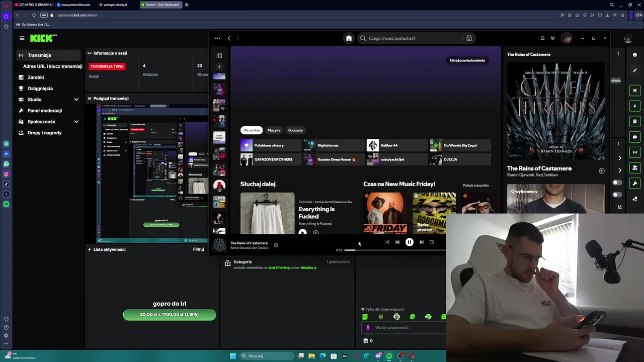Open File Explorer from taskbar

click(x=311, y=356)
